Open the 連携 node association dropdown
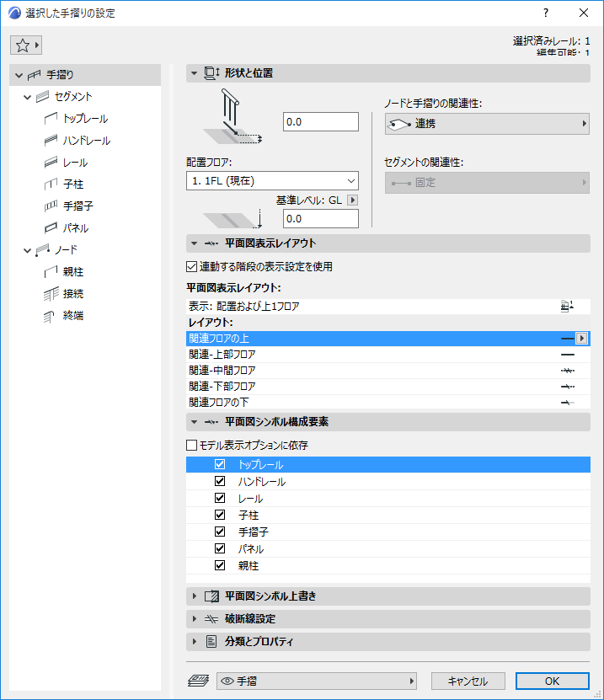Viewport: 604px width, 700px height. [x=487, y=124]
